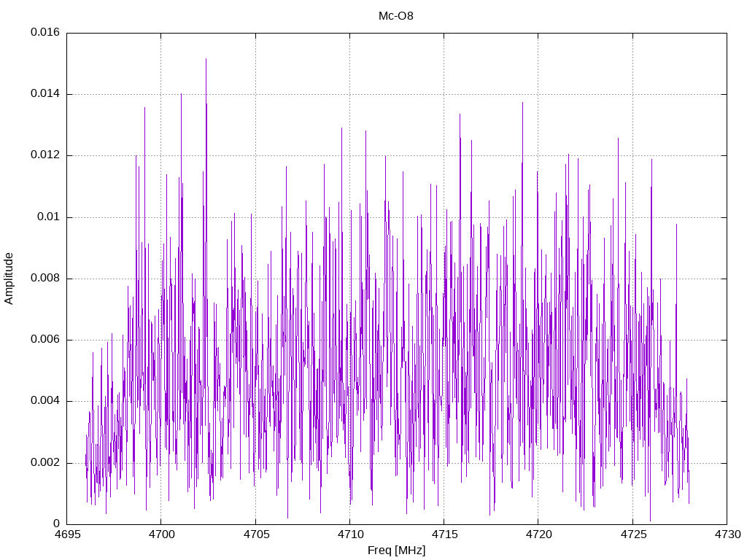
Task: Click the 4710 x-axis tick label
Action: (x=349, y=534)
